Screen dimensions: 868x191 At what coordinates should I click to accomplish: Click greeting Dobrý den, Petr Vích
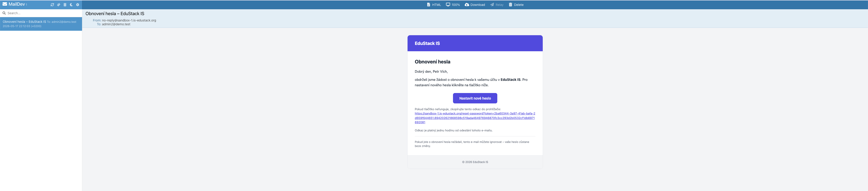pos(431,72)
